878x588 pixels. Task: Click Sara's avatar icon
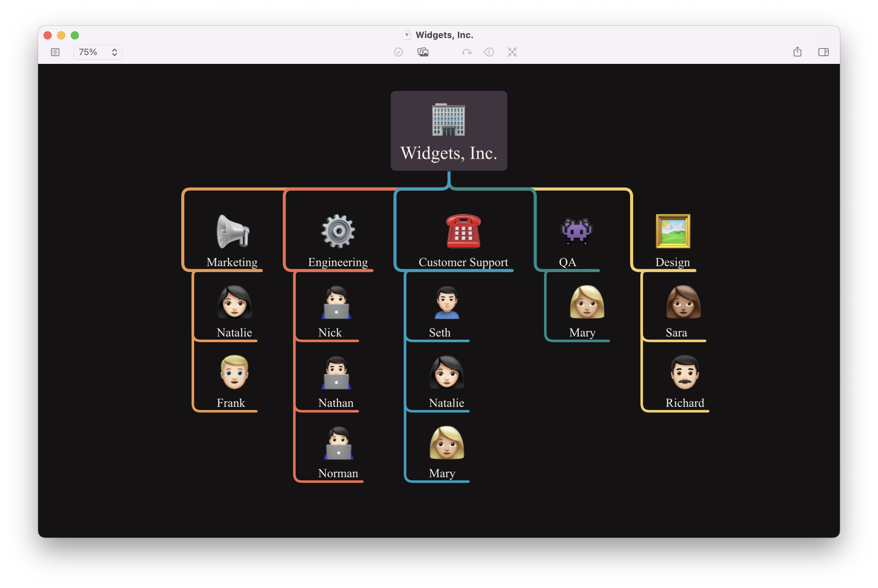pos(683,301)
